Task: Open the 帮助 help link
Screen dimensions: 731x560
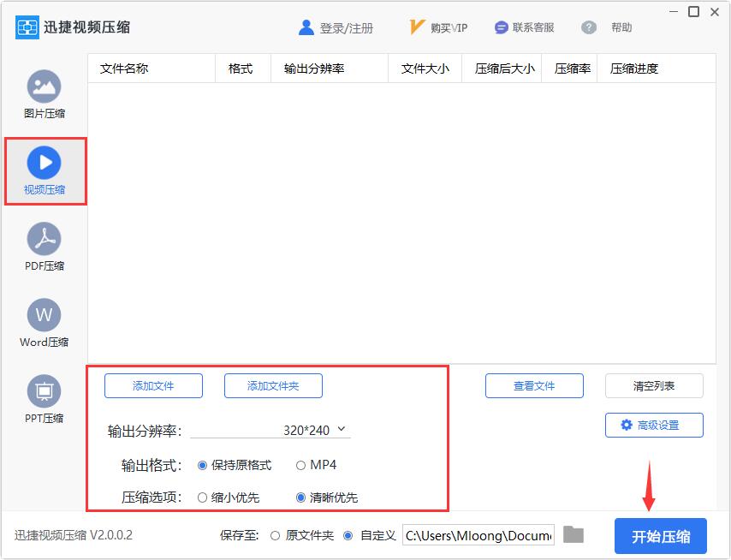Action: (x=621, y=27)
